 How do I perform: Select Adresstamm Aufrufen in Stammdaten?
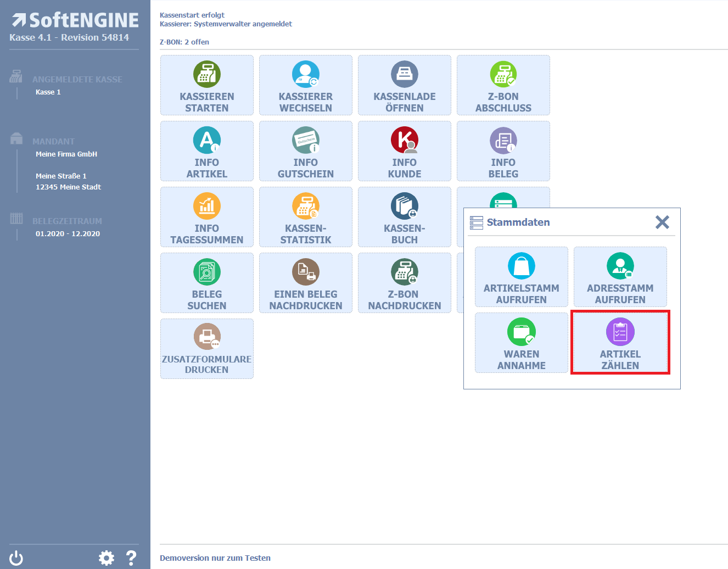[620, 277]
